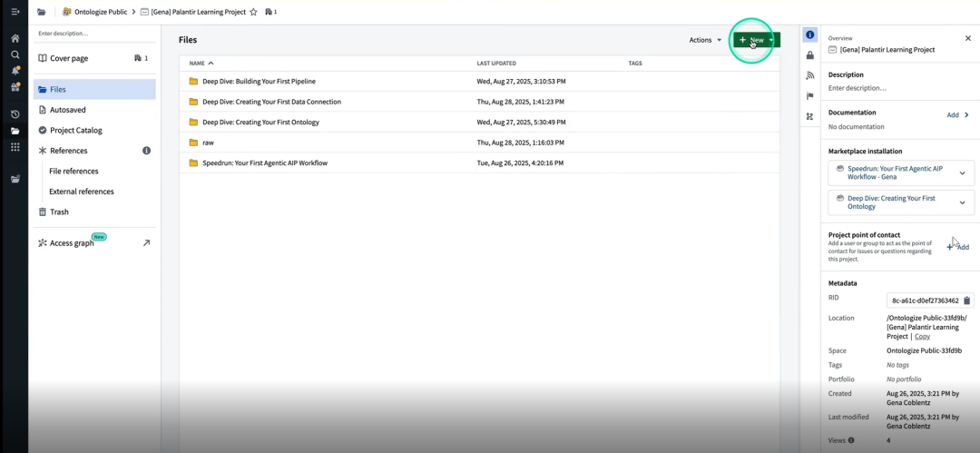The width and height of the screenshot is (980, 453).
Task: Open the lineage graph icon in right rail
Action: click(810, 116)
